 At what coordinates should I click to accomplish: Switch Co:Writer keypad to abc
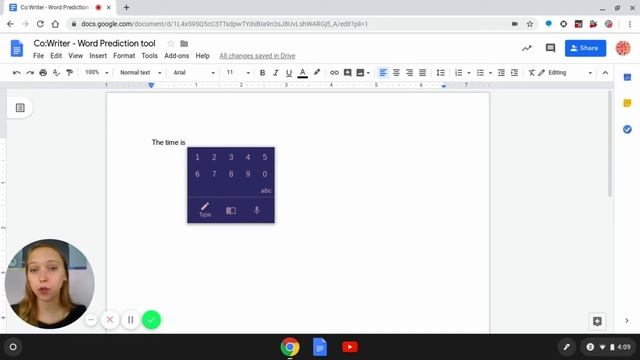click(266, 191)
